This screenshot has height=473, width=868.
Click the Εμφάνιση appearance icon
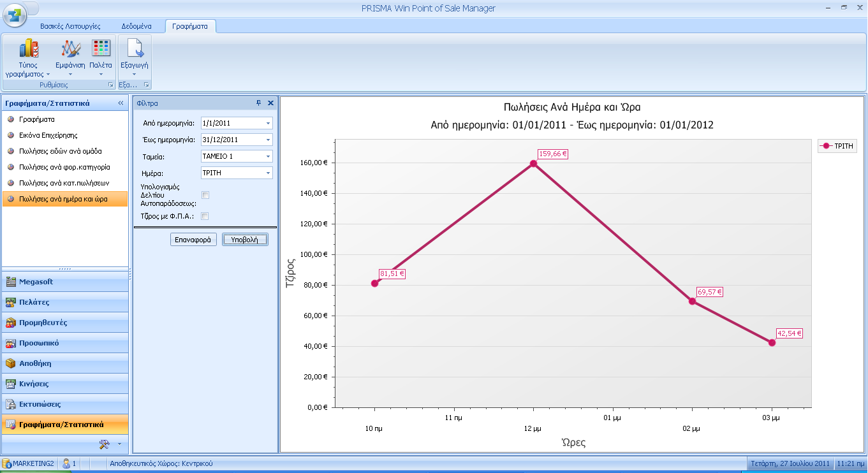[x=71, y=48]
